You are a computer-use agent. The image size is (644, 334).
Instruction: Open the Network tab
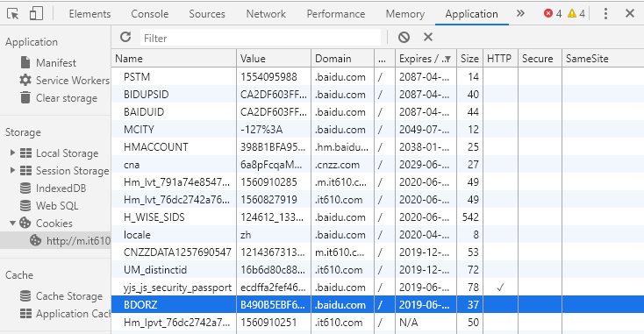[x=266, y=13]
